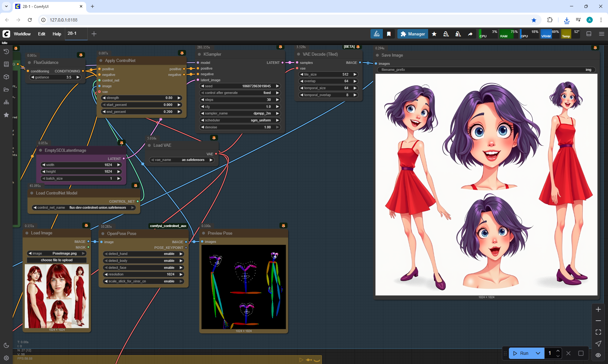Click the Manager button

point(413,34)
